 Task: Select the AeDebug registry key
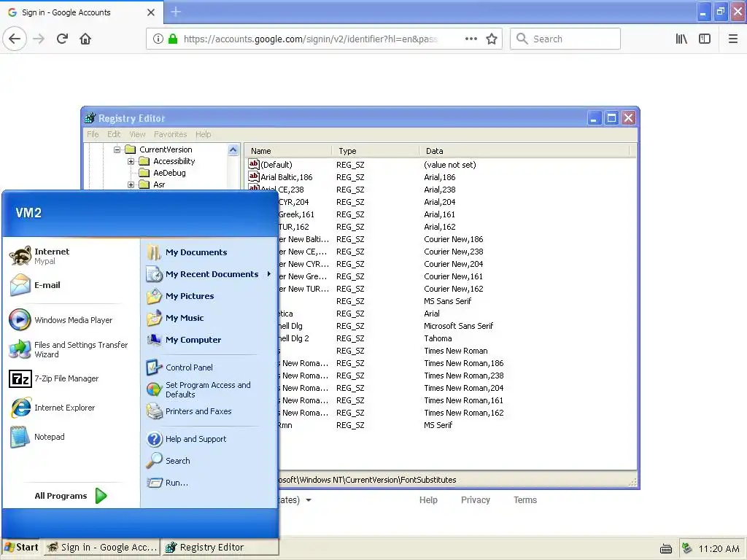click(169, 173)
